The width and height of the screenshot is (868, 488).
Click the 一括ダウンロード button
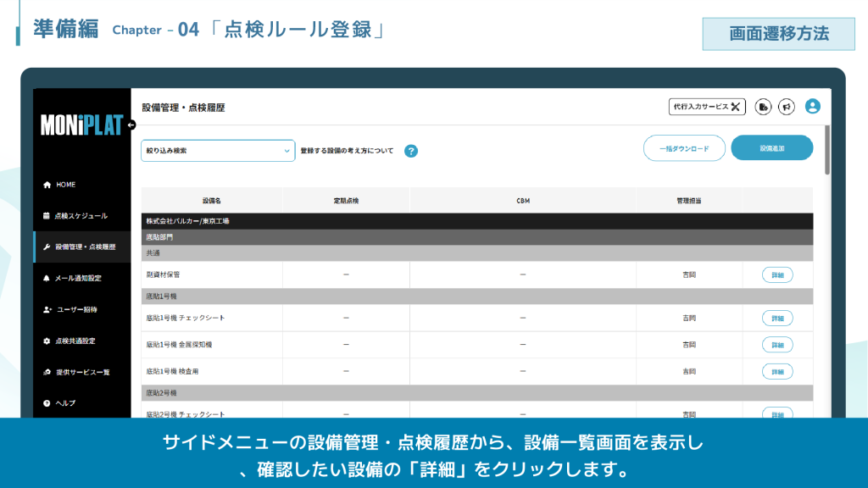click(x=684, y=148)
